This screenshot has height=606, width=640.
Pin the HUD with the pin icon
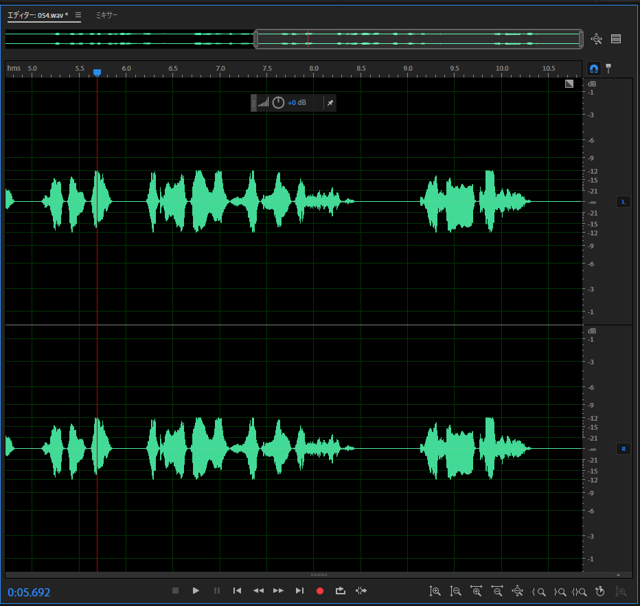click(330, 103)
